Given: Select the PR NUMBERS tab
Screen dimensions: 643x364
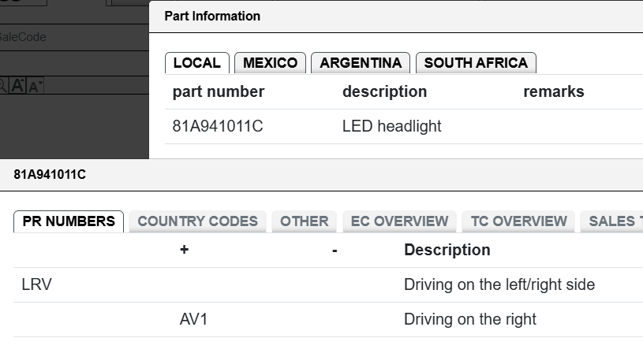Looking at the screenshot, I should click(x=69, y=221).
